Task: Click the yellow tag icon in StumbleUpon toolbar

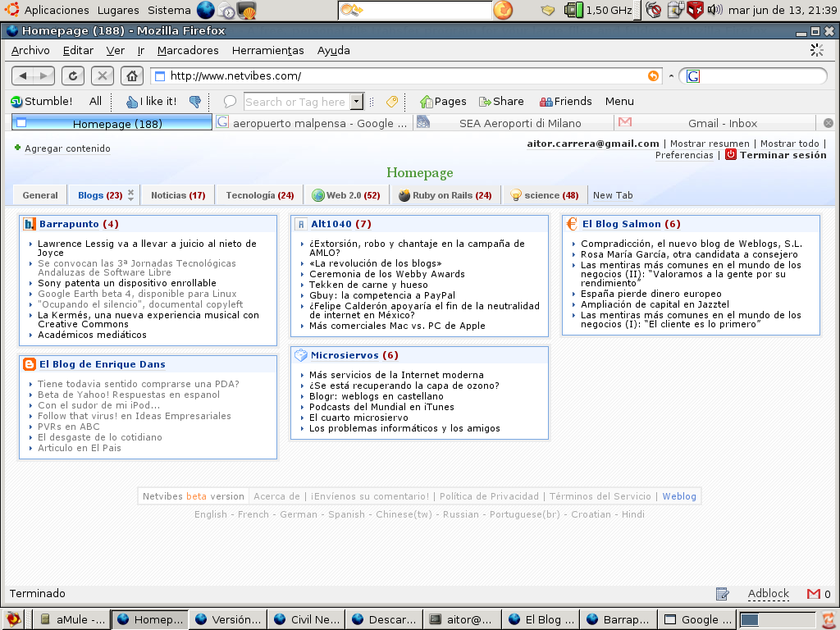Action: tap(392, 101)
